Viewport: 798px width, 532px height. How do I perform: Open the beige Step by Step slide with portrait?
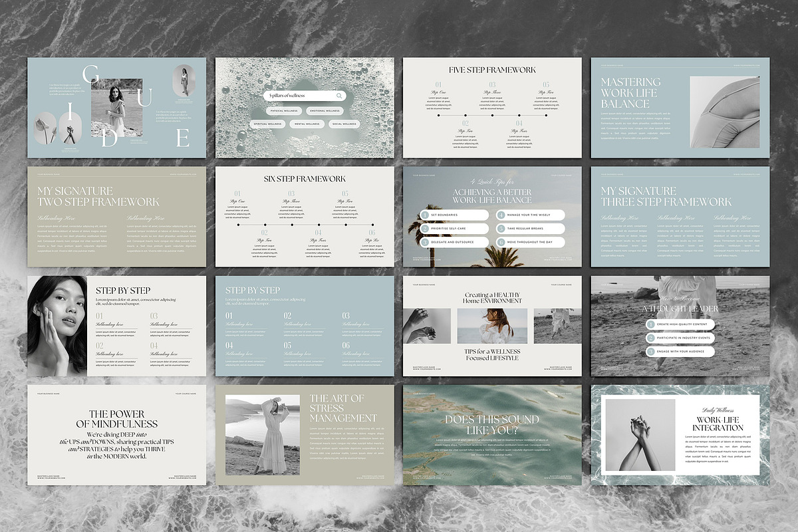click(x=116, y=326)
